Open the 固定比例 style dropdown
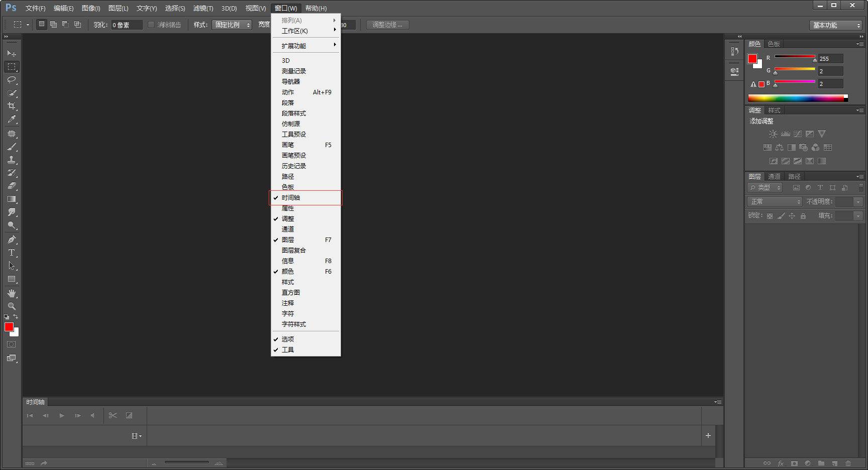 tap(232, 25)
